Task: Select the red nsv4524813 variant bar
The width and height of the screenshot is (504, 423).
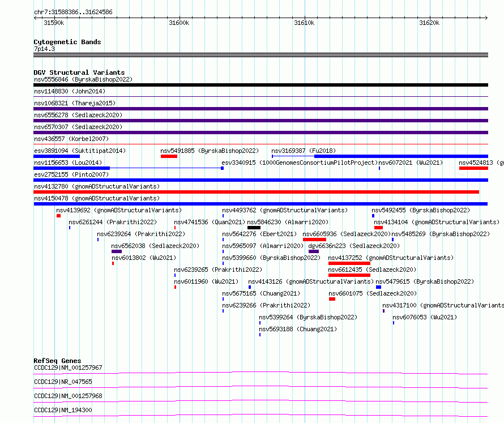Action: click(x=473, y=168)
